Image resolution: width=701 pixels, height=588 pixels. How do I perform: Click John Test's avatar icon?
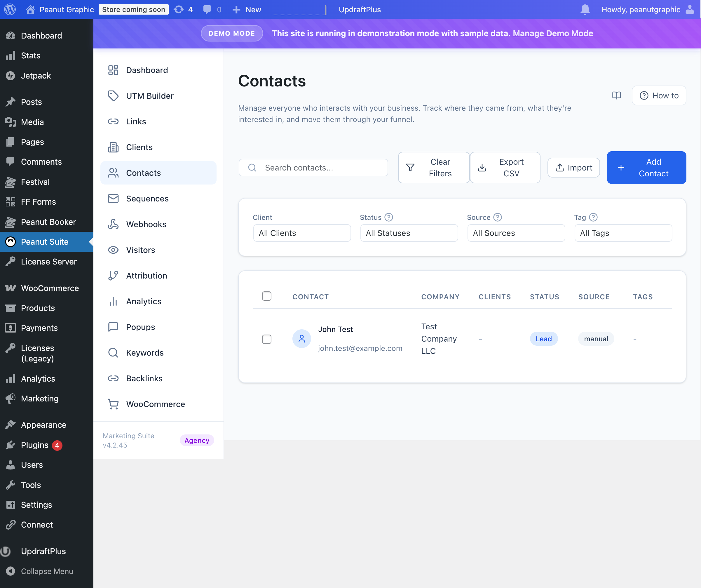301,339
